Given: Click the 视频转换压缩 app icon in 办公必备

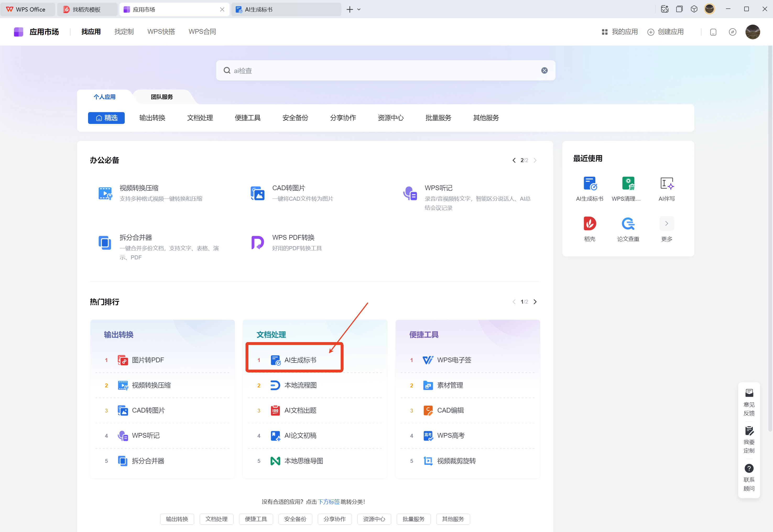Looking at the screenshot, I should point(105,193).
